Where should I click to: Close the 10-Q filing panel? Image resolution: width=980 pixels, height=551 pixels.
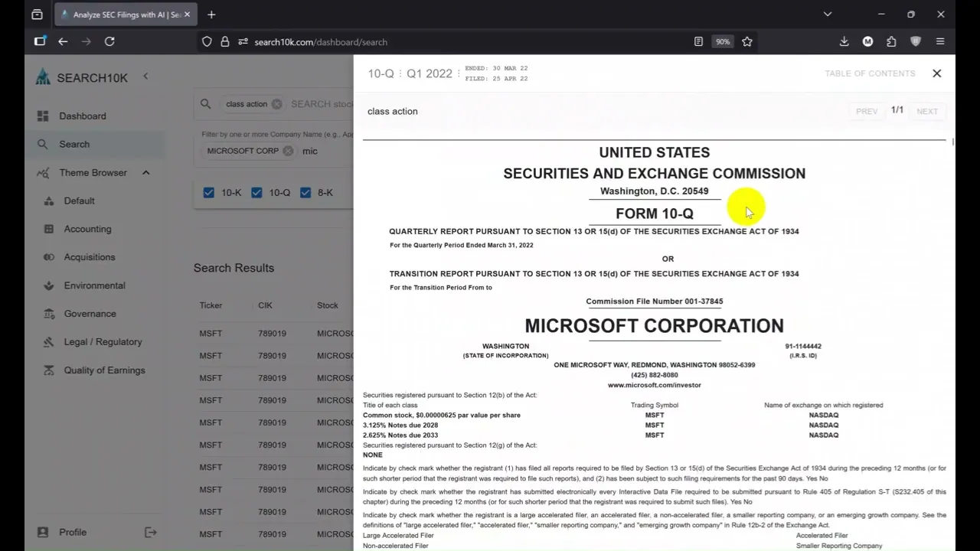point(936,73)
